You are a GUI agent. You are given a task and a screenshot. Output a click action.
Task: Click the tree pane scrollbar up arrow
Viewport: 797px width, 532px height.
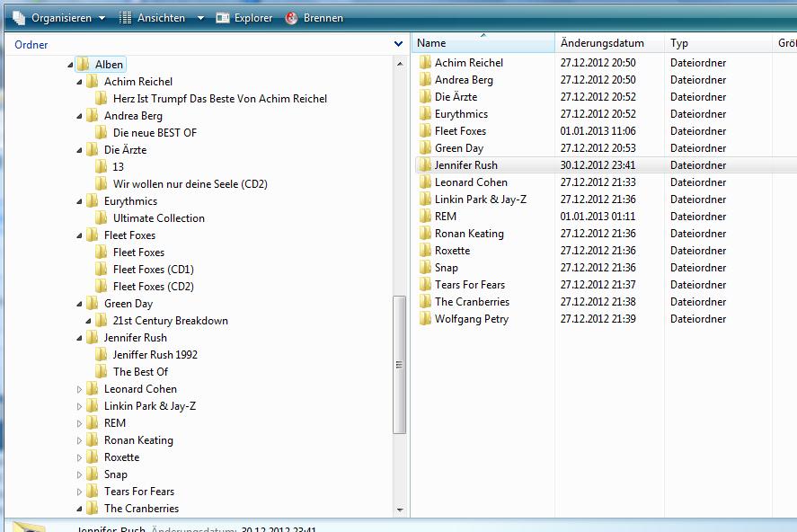point(400,64)
